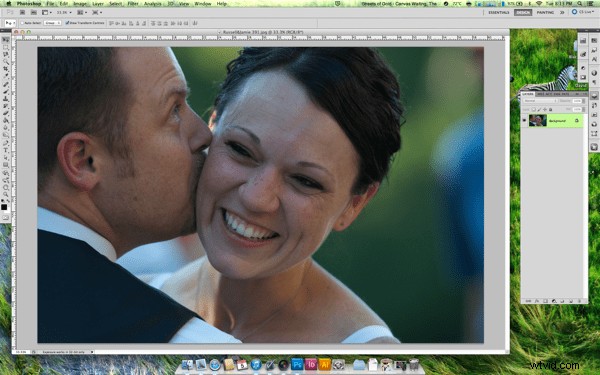Select the Horizontal Type tool
This screenshot has width=600, height=375.
tap(5, 151)
